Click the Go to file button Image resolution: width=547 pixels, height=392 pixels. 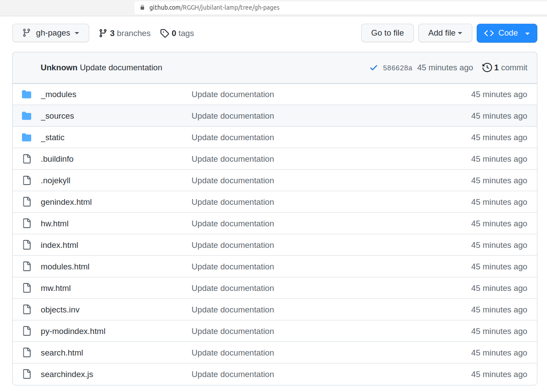tap(387, 33)
